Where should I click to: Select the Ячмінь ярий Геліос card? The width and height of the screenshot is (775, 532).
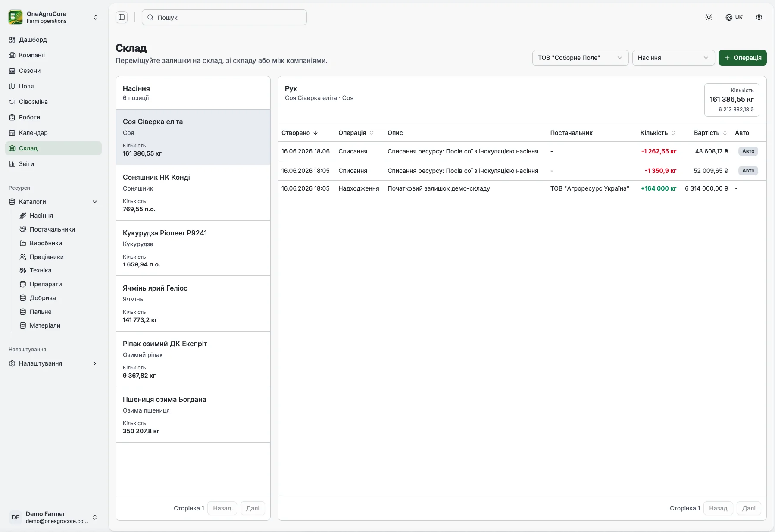click(193, 304)
